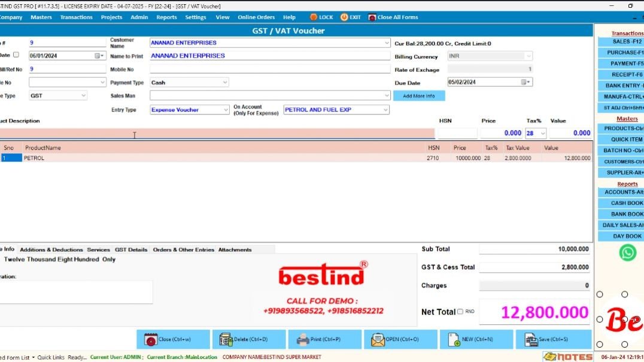Image resolution: width=644 pixels, height=362 pixels.
Task: Click the OPEN envelope icon
Action: tap(378, 339)
